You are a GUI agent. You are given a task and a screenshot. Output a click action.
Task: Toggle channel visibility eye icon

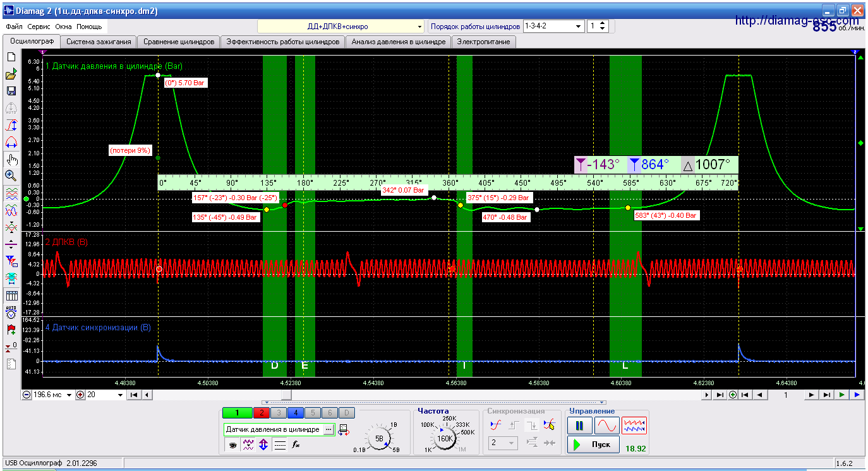pyautogui.click(x=232, y=444)
